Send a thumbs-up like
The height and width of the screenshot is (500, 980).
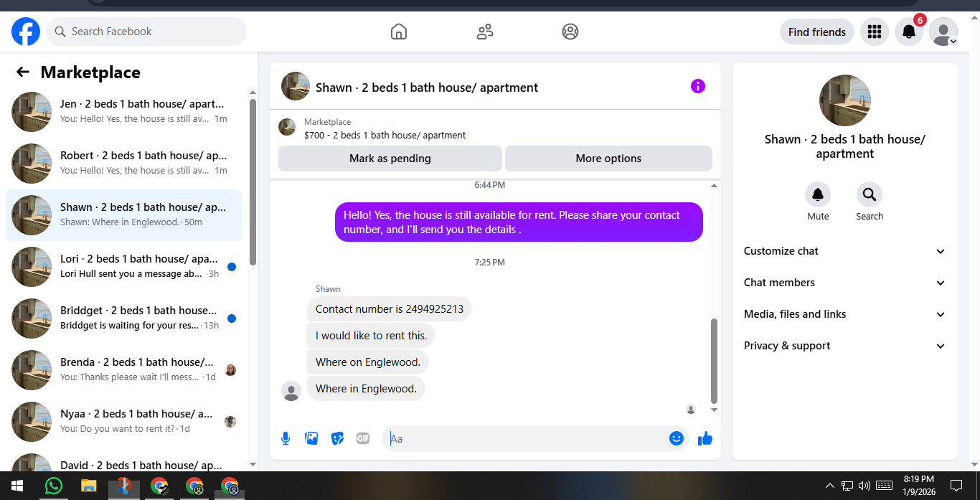point(705,438)
